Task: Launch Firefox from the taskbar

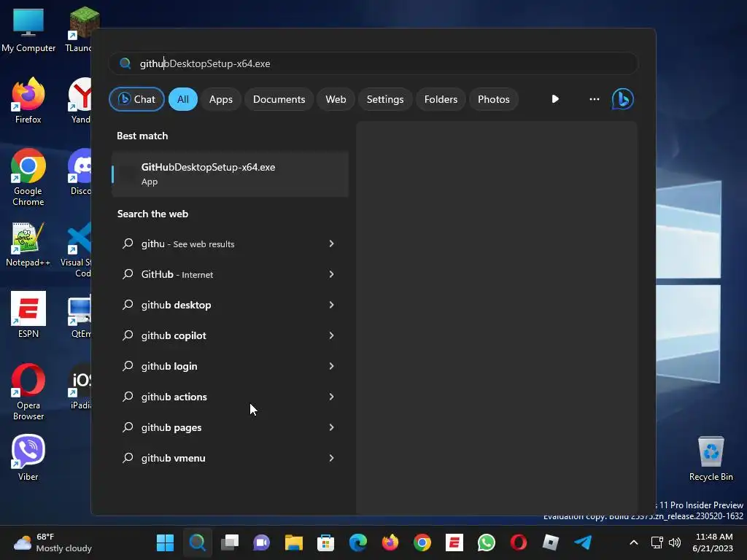Action: (x=390, y=542)
